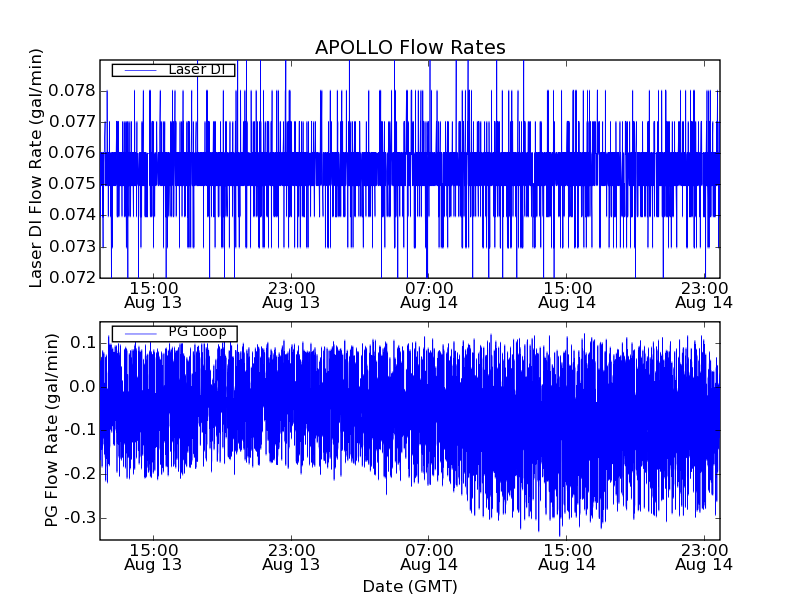Screen dimensions: 800x600
Task: Click top plot's 07:00 Aug 14 tick label
Action: [x=429, y=294]
